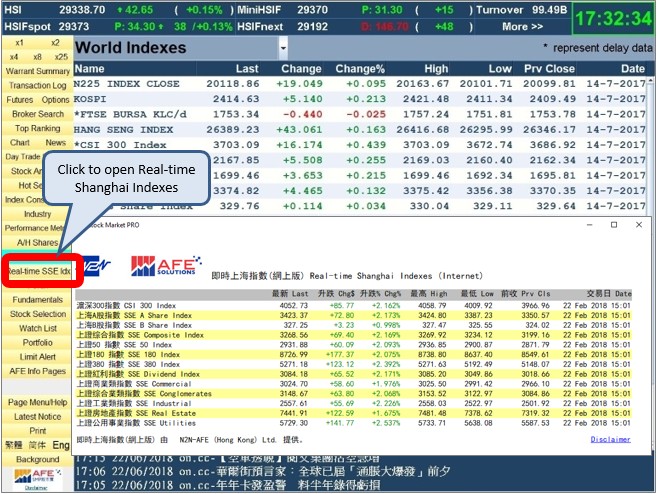Click the AFE Solutions logo in popup

coord(166,266)
